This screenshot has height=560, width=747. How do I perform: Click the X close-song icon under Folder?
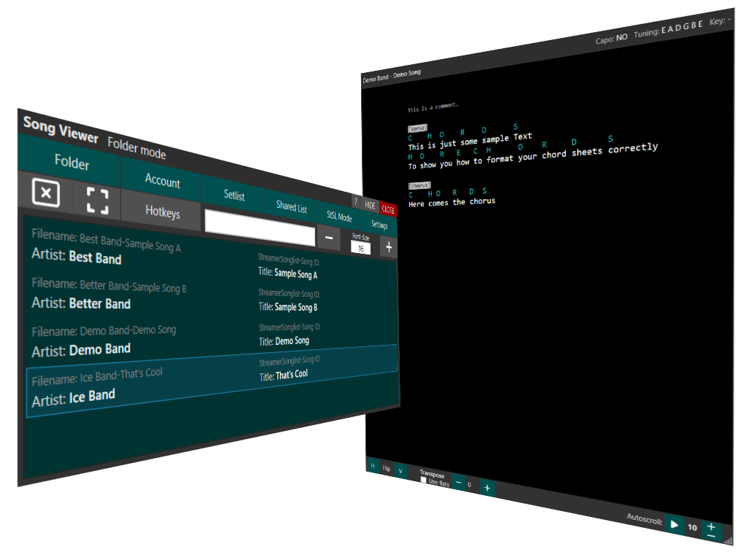click(x=45, y=193)
